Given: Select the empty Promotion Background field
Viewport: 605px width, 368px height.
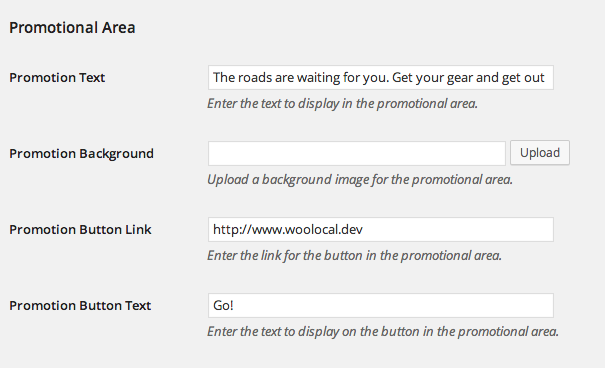Looking at the screenshot, I should click(x=357, y=154).
